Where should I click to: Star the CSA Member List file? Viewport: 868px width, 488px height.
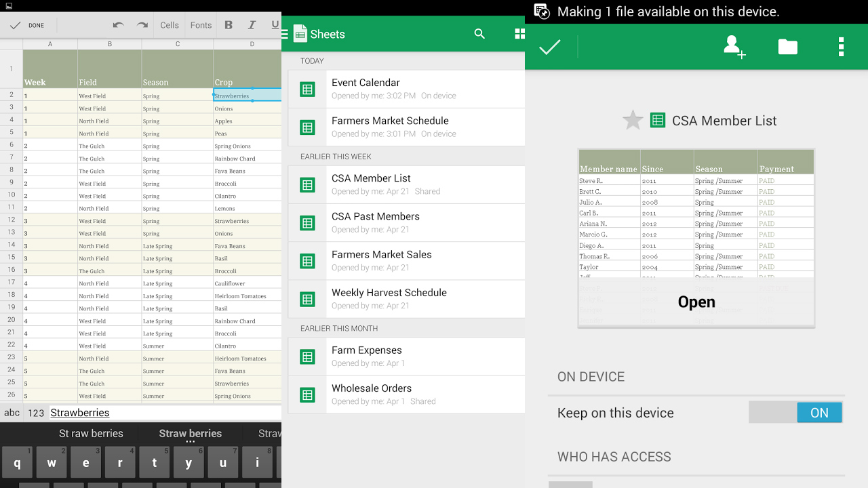633,120
